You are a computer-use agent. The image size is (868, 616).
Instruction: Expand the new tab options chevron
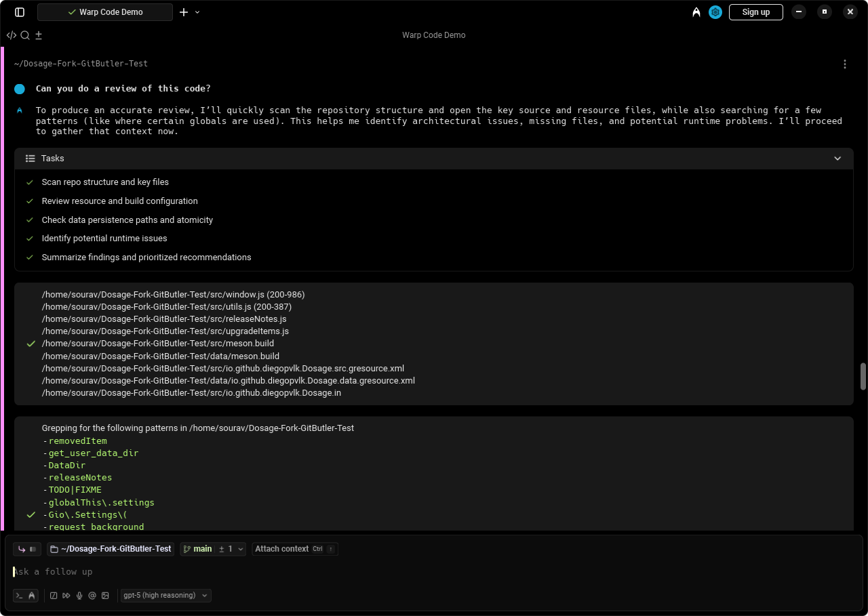click(x=197, y=12)
